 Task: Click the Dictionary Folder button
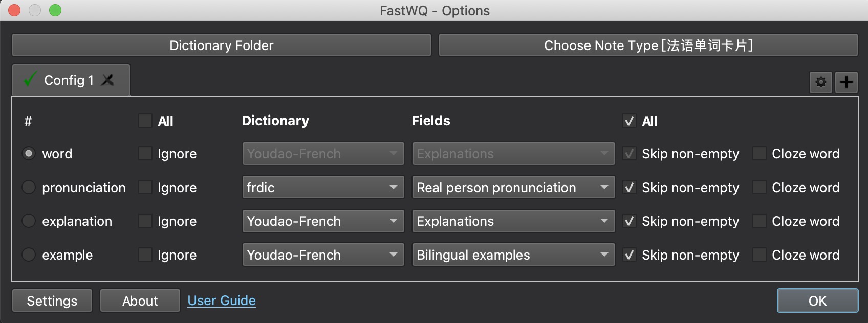(x=221, y=45)
